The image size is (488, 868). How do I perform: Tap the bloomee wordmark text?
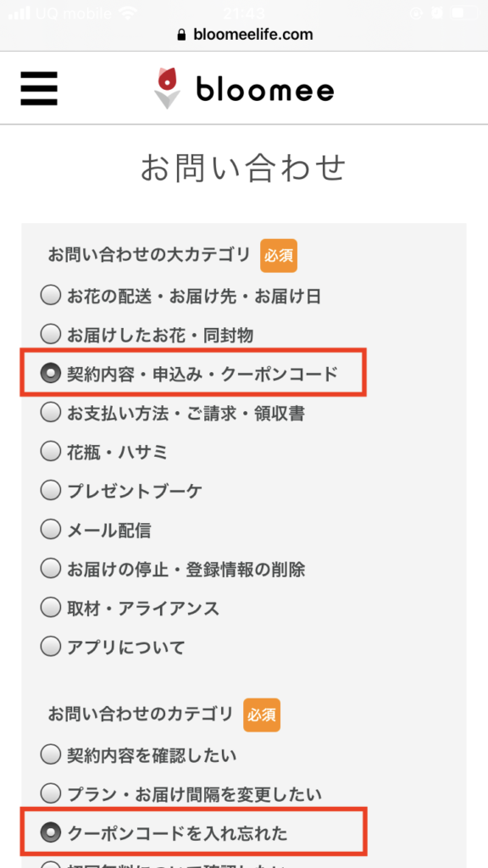(265, 88)
